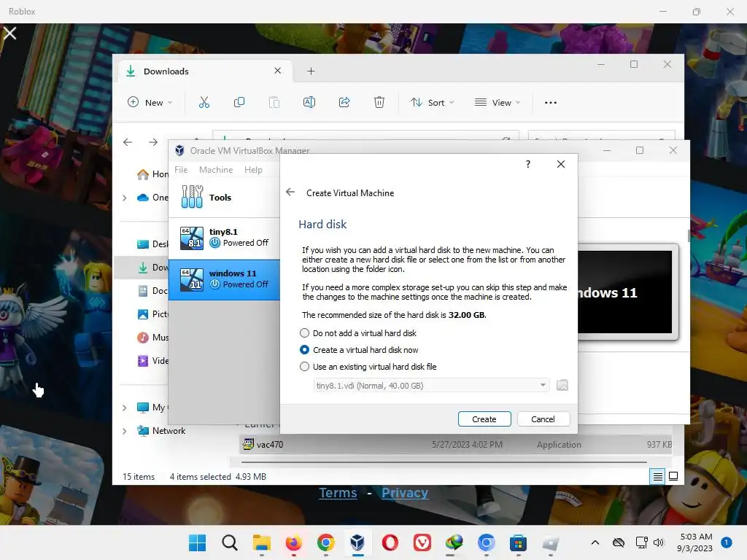Screen dimensions: 747x560
Task: Open Firefox from taskbar
Action: tap(293, 542)
